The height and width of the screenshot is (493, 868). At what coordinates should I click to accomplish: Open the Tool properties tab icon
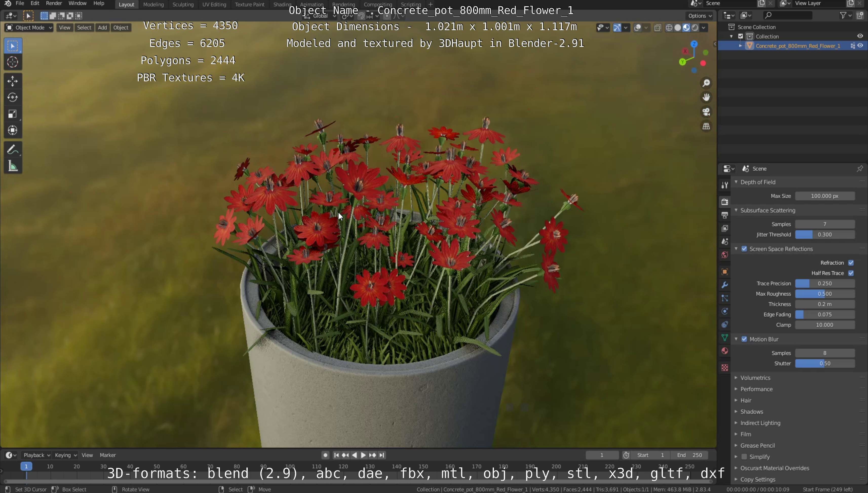[724, 185]
